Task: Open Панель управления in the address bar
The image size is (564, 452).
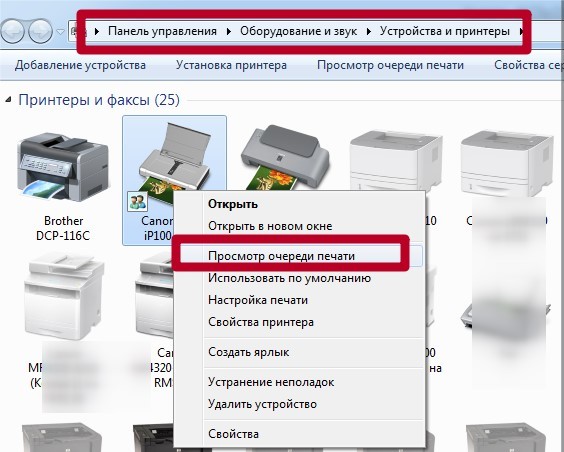Action: pos(162,31)
